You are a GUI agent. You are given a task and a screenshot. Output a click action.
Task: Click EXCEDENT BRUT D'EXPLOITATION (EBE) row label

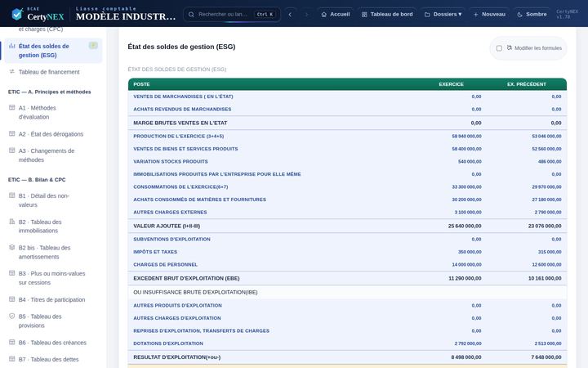tap(186, 278)
